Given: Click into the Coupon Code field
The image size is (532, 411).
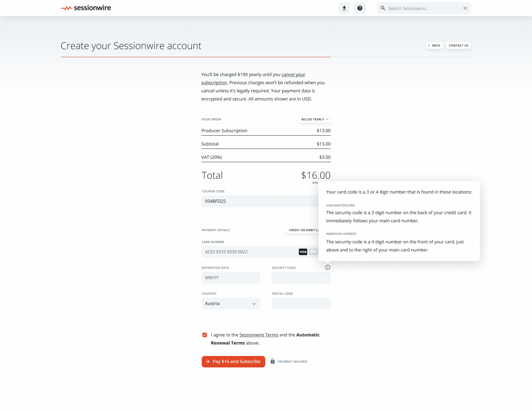Looking at the screenshot, I should [257, 201].
